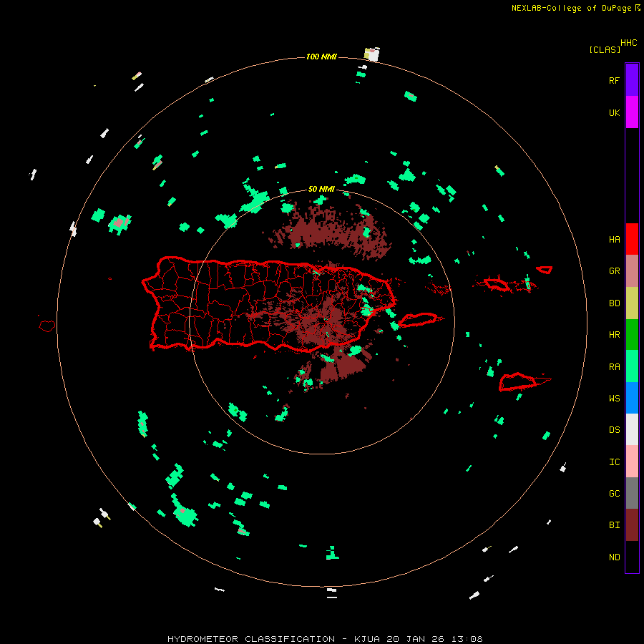Image resolution: width=644 pixels, height=644 pixels.
Task: Click the HA legend label
Action: point(615,239)
